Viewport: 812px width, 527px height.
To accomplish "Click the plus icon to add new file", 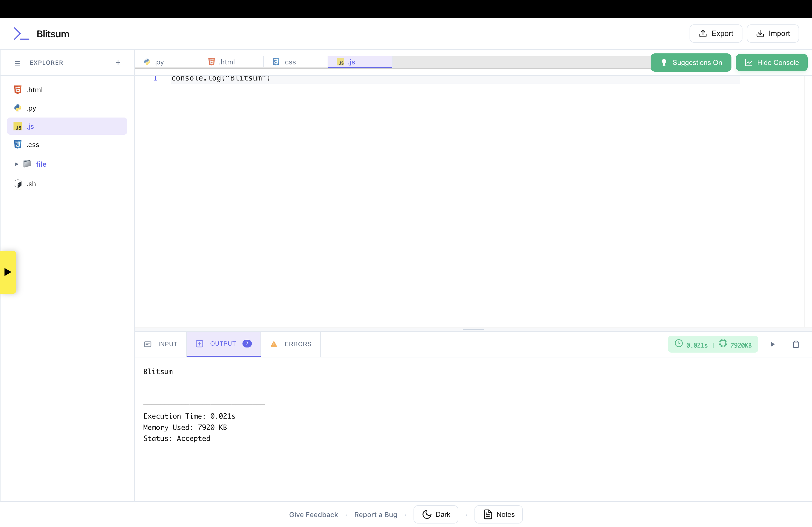I will click(x=118, y=62).
